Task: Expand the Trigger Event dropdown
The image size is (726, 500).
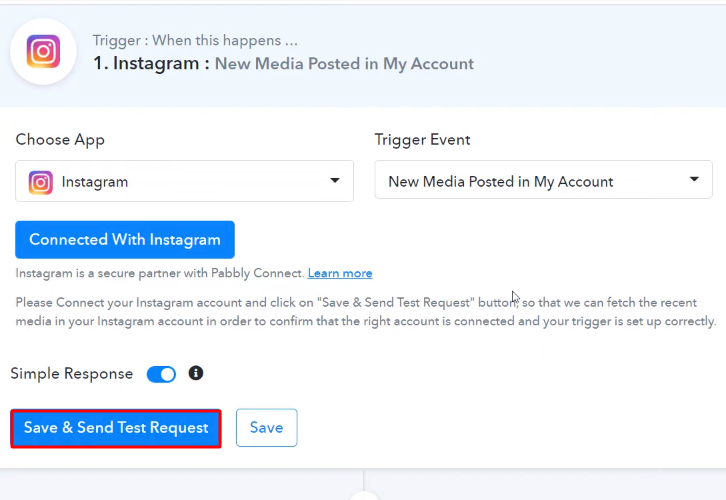Action: click(x=544, y=180)
